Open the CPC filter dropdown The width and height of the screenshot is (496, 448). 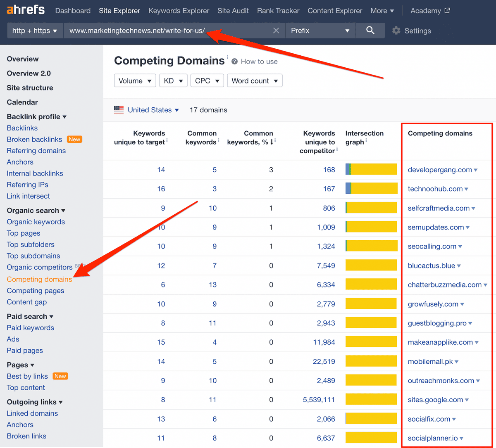click(207, 81)
